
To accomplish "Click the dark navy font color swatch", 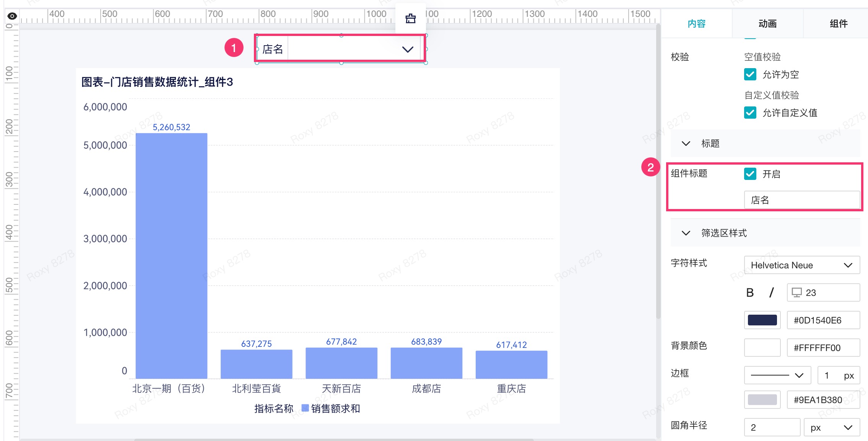I will click(x=762, y=320).
